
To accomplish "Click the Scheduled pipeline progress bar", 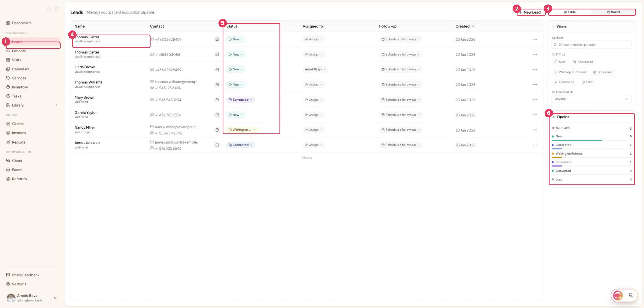I will (591, 166).
